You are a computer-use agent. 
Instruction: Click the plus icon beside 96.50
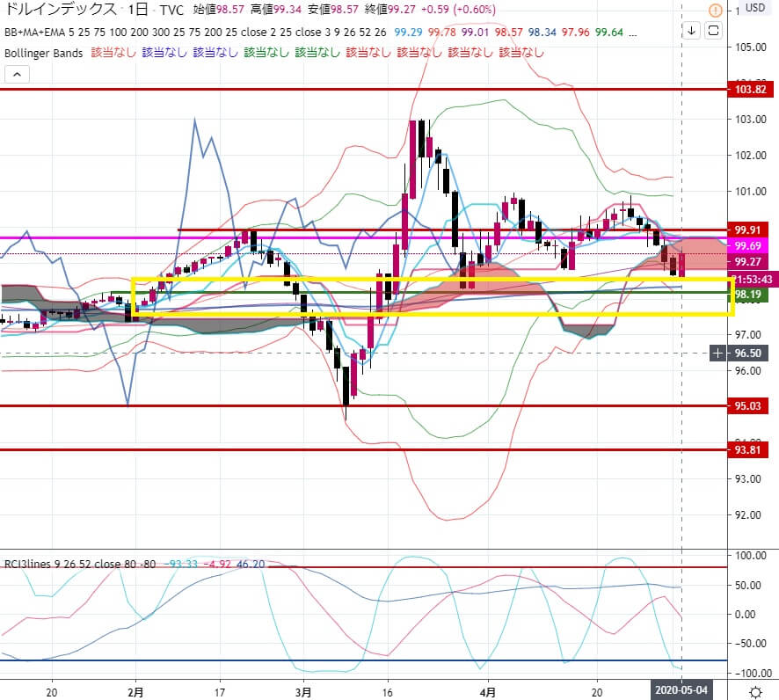point(717,354)
